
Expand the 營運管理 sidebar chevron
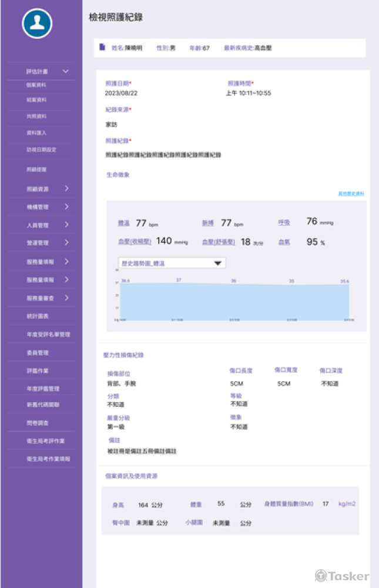(x=66, y=243)
